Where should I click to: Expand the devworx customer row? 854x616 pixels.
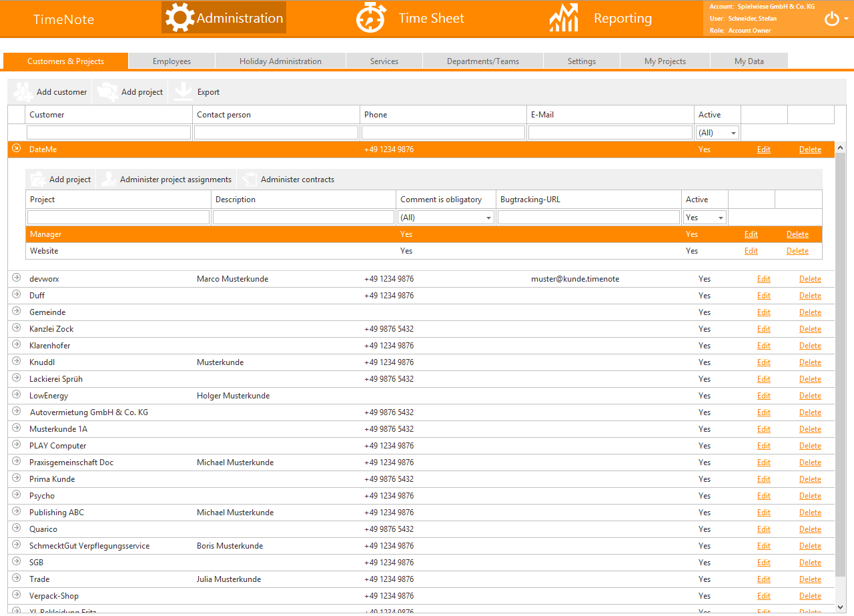point(17,278)
